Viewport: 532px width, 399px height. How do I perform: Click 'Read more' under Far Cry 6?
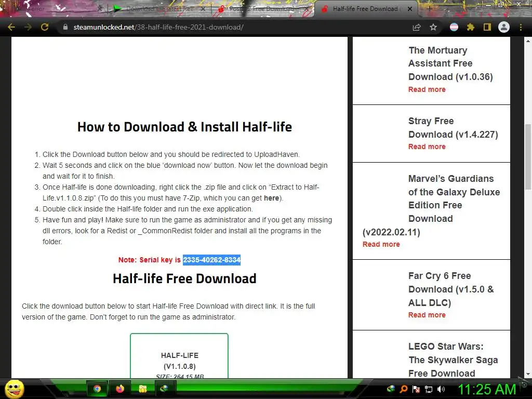tap(427, 315)
